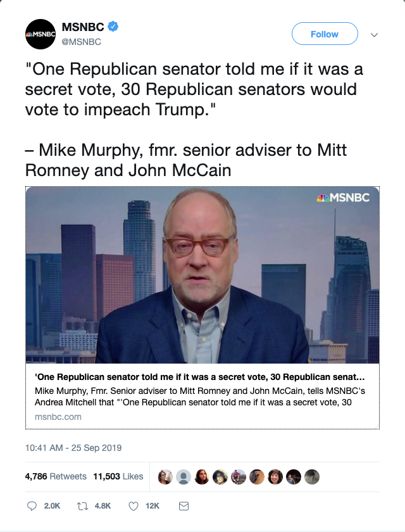
Task: Like the tweet with the heart icon
Action: (x=134, y=506)
